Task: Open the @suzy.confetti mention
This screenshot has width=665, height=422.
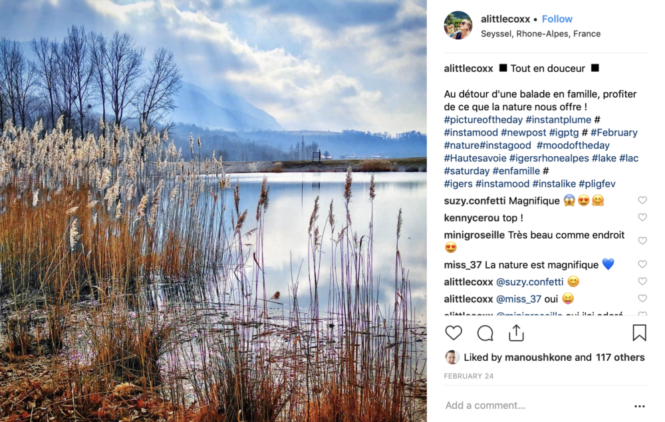Action: coord(530,282)
